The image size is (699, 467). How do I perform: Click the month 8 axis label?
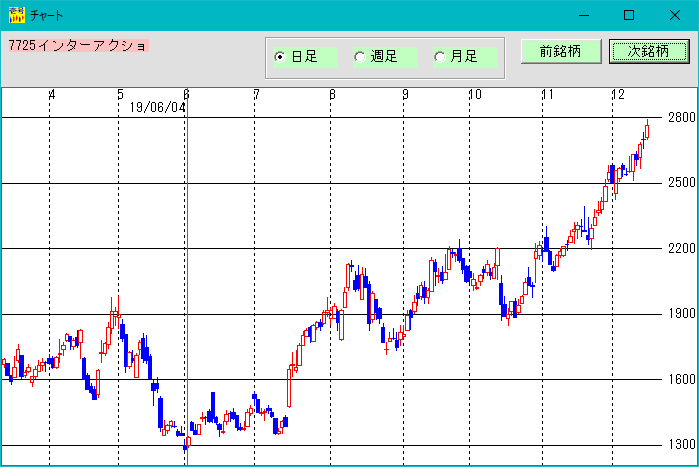pos(332,94)
